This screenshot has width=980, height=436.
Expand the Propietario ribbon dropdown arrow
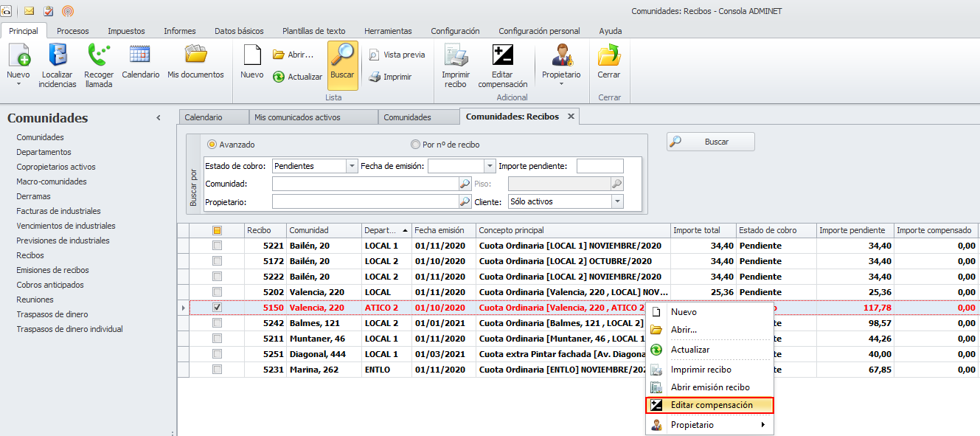[561, 83]
